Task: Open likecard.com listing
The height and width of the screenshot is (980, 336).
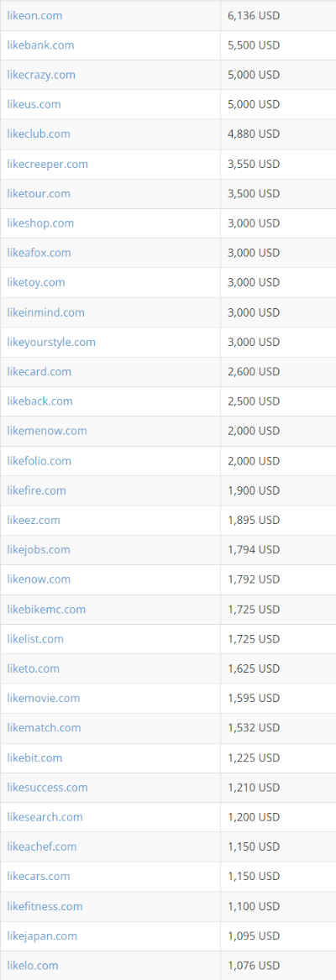Action: [39, 371]
